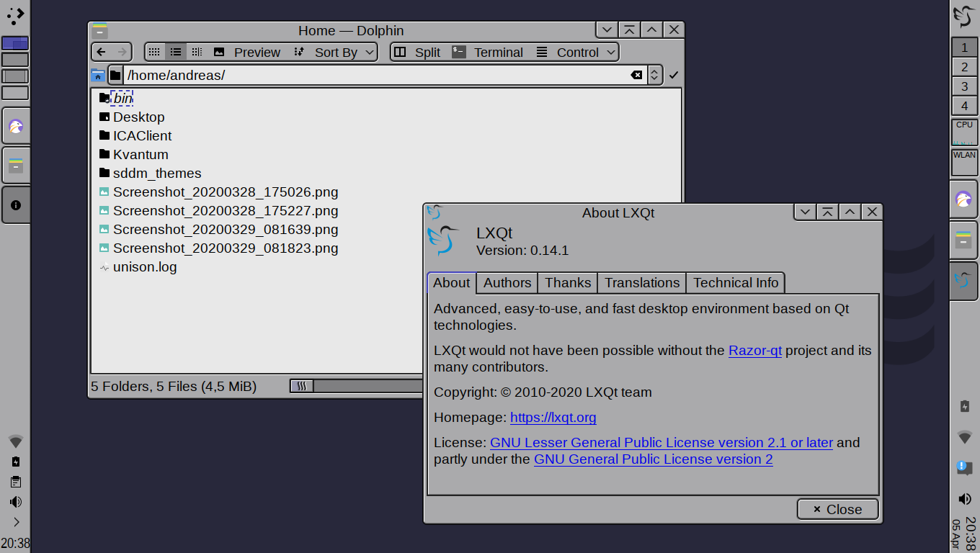Select the sddm_themes folder
The height and width of the screenshot is (553, 980).
click(x=150, y=173)
